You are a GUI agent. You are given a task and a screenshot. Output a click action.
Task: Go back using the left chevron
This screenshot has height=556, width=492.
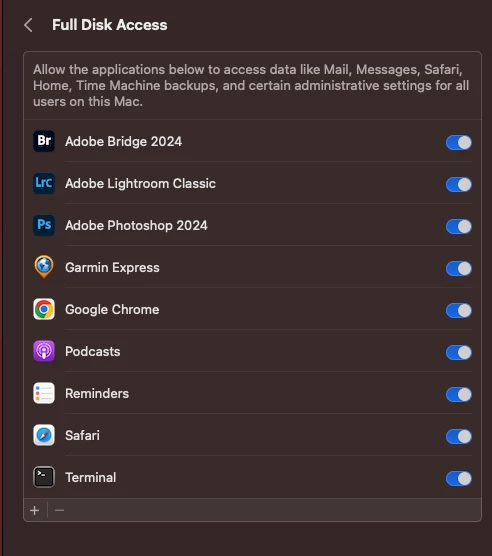28,25
